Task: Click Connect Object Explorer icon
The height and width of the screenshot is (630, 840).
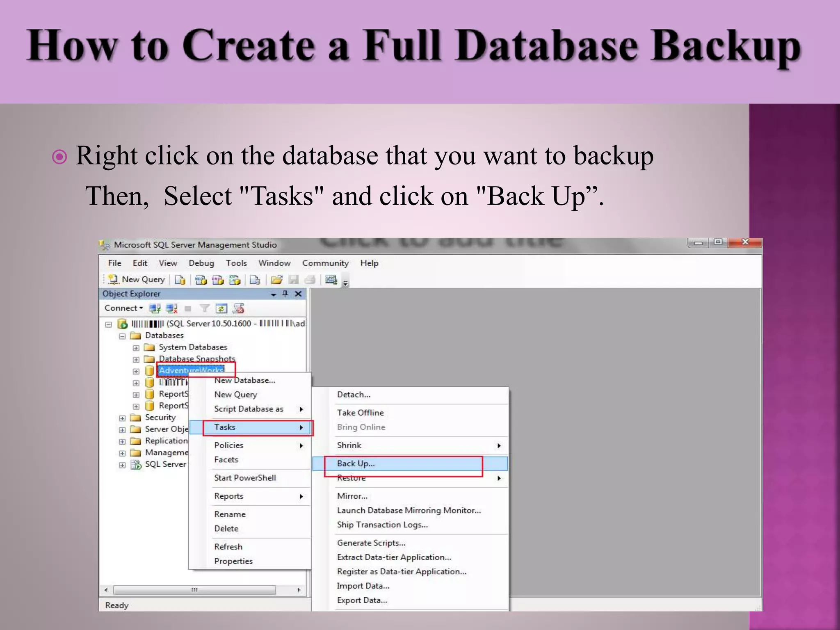Action: tap(155, 308)
